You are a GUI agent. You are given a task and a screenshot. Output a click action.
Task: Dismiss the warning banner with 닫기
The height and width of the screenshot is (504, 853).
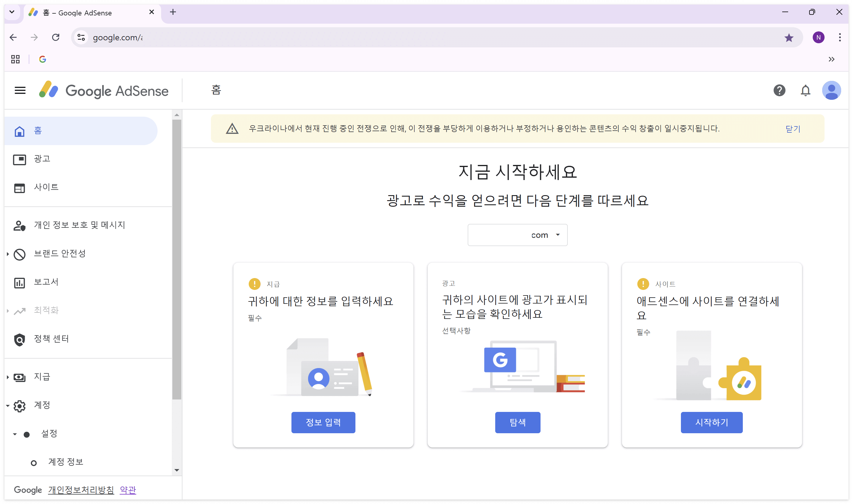(x=793, y=129)
